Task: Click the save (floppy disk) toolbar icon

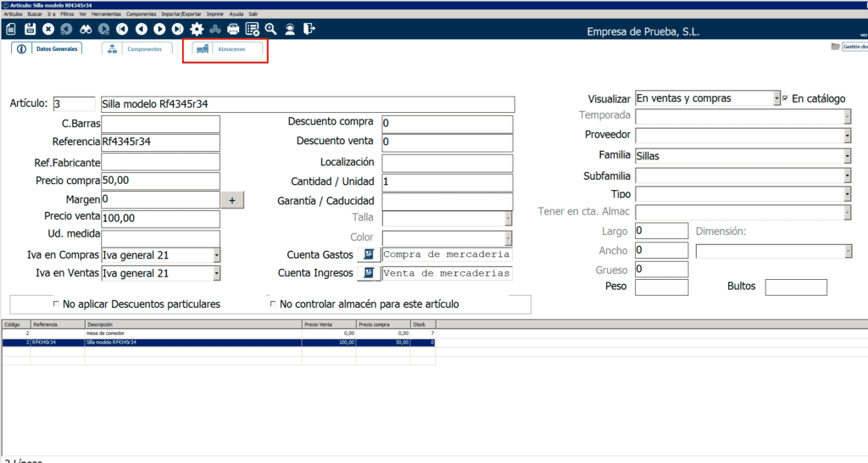Action: tap(30, 29)
